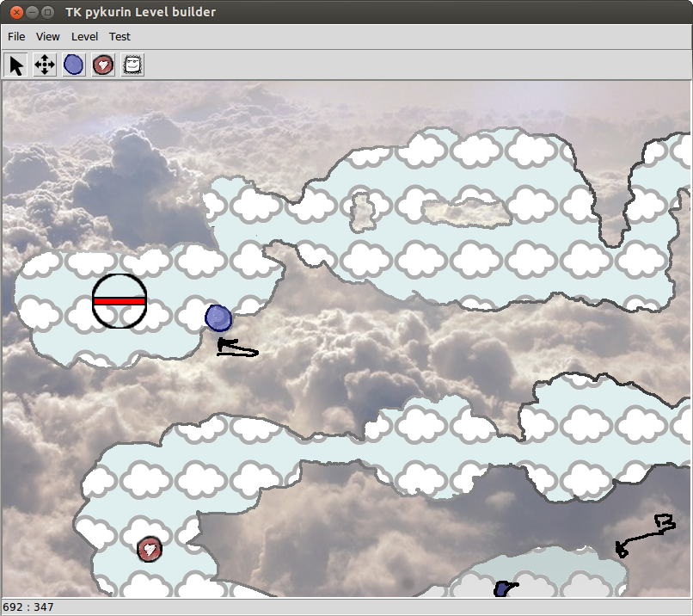Screen dimensions: 693x616
Task: Select the red heart object in level
Action: (150, 547)
